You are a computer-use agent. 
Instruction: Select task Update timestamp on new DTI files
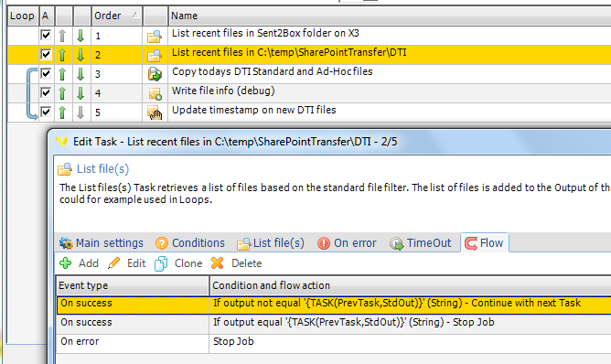[x=253, y=111]
